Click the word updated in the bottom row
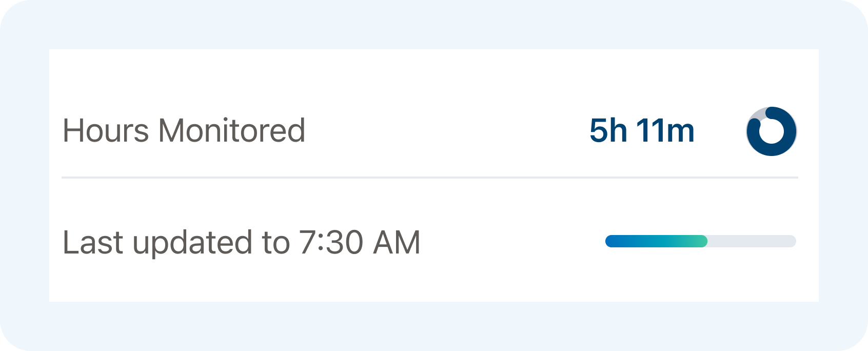The height and width of the screenshot is (351, 868). pos(192,242)
